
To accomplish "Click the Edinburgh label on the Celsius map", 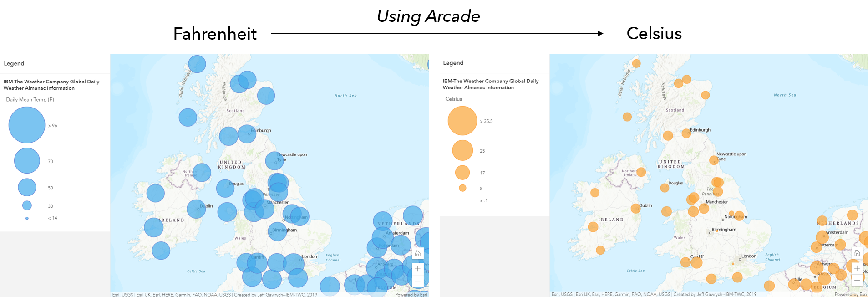I will 700,130.
